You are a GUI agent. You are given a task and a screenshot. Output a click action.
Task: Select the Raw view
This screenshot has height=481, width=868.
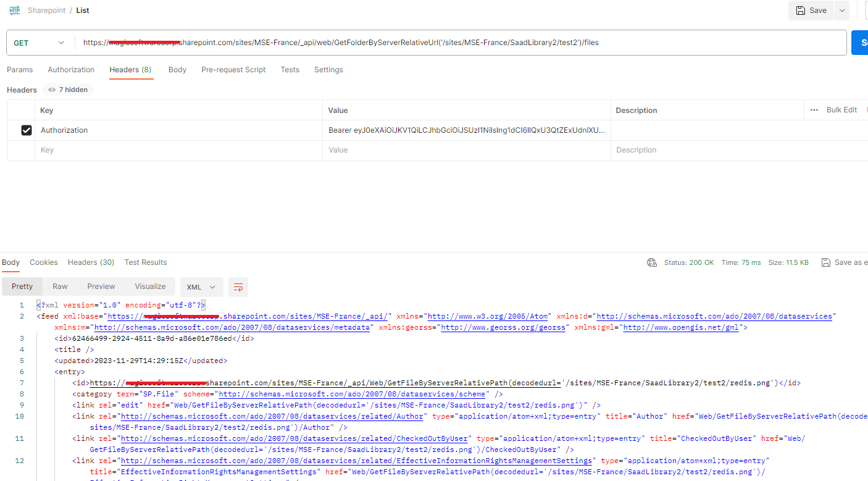click(60, 287)
